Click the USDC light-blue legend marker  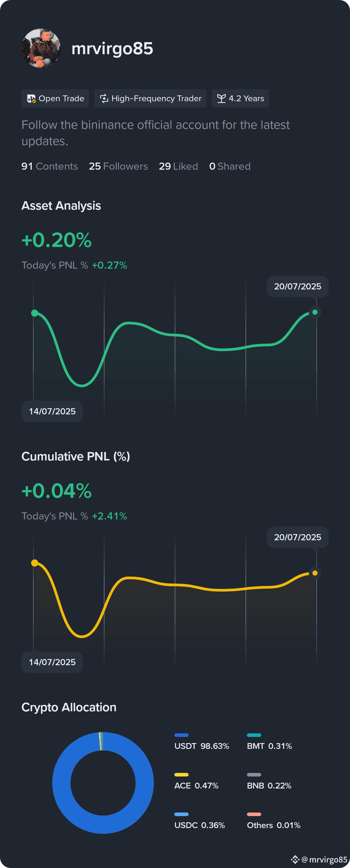pyautogui.click(x=181, y=814)
